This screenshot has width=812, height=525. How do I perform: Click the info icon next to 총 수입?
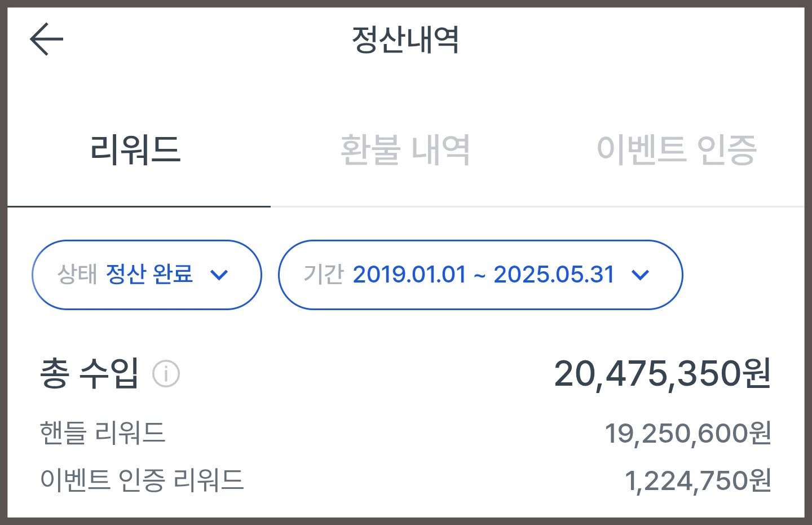tap(166, 373)
